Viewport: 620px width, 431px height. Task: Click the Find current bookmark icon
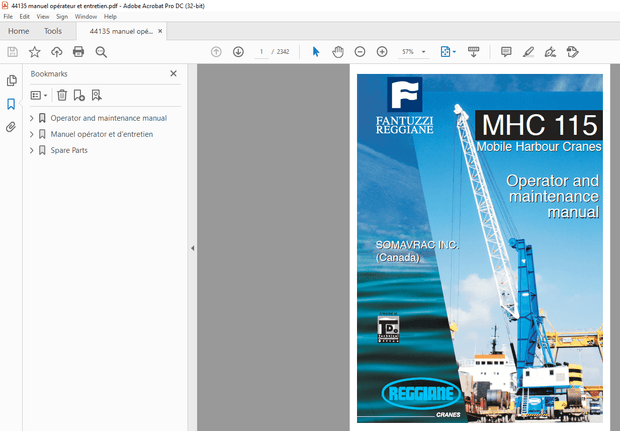pos(96,95)
